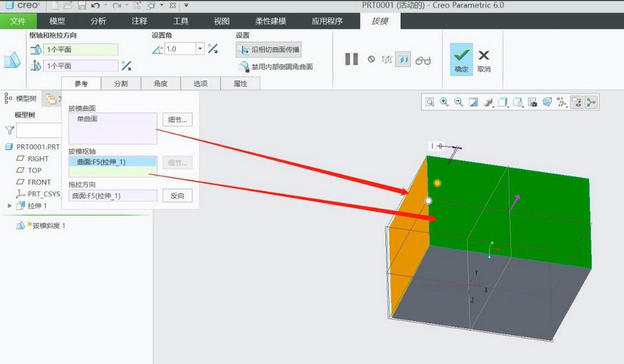Select the no-preview circle icon
This screenshot has width=624, height=364.
point(371,59)
